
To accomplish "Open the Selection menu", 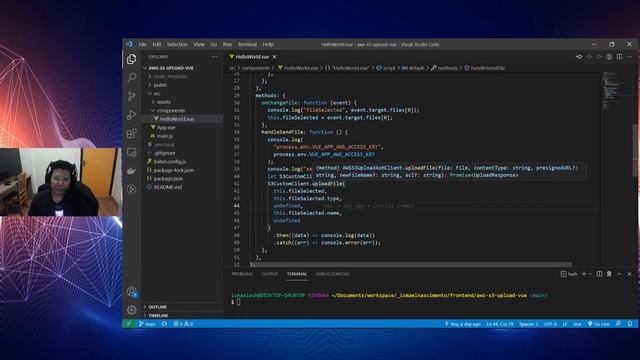I will (177, 44).
